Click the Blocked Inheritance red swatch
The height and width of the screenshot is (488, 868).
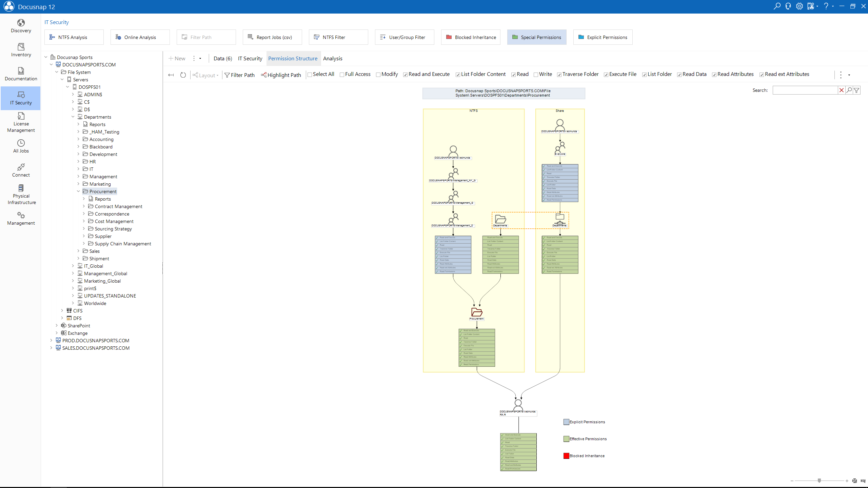566,456
